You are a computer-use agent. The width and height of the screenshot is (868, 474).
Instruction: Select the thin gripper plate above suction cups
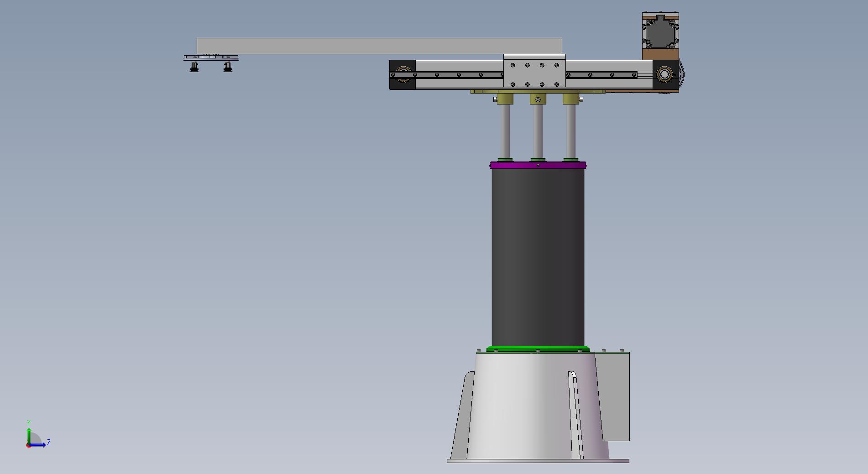pos(211,58)
